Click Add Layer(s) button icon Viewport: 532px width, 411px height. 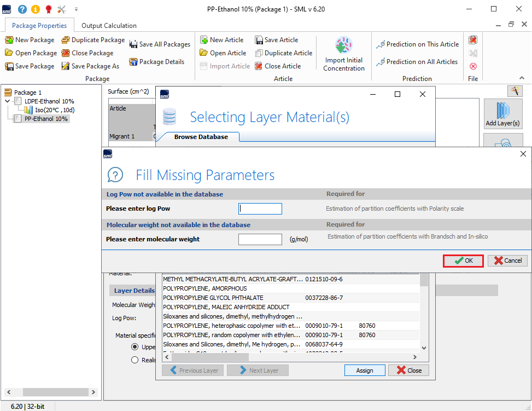coord(502,110)
